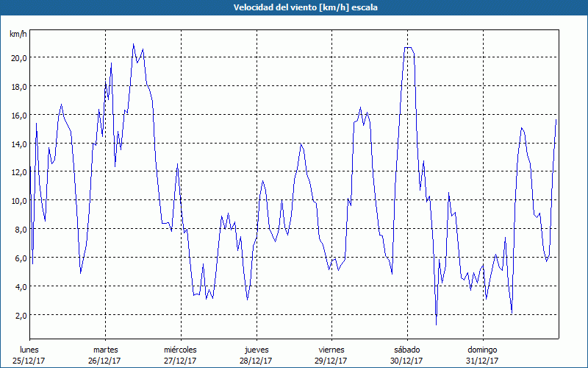Select the 30/12/17 date on the time axis
Screen dimensions: 588x368
[406, 361]
